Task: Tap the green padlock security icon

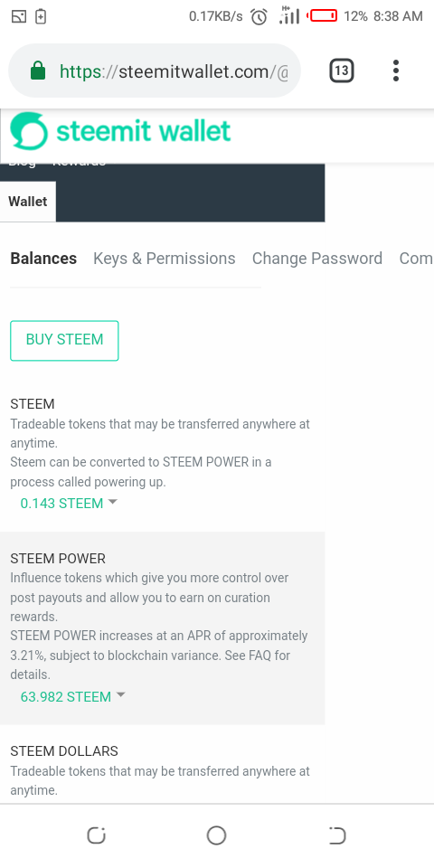Action: point(38,71)
